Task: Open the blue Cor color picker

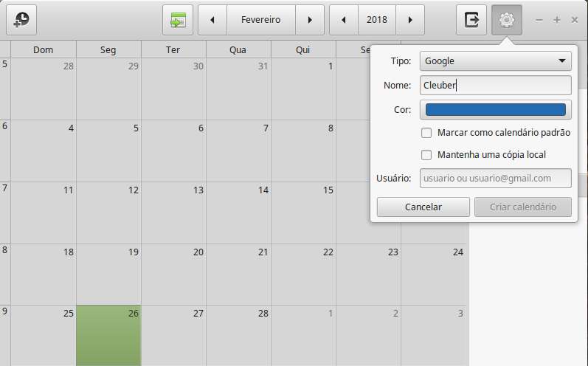Action: coord(496,110)
